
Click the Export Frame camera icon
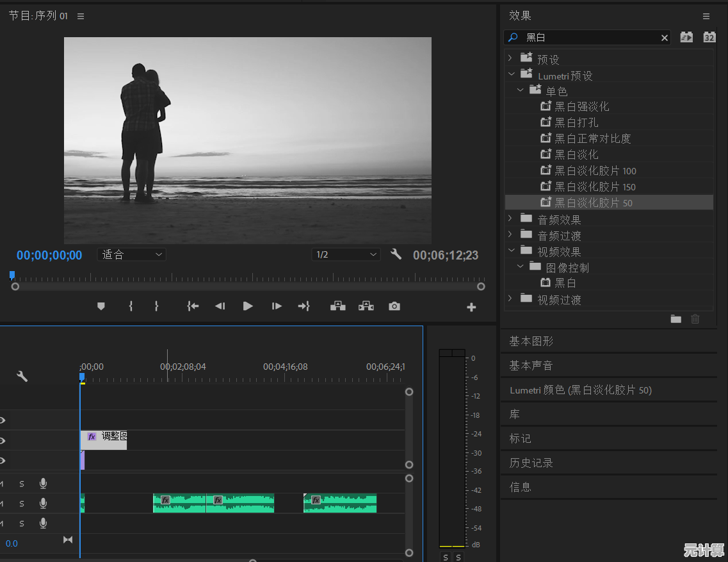pos(394,306)
